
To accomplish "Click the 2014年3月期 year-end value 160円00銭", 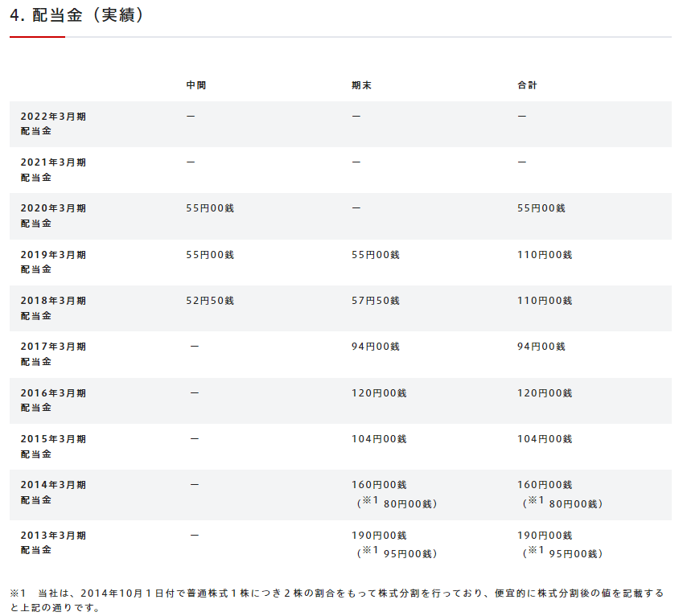I will click(x=379, y=485).
